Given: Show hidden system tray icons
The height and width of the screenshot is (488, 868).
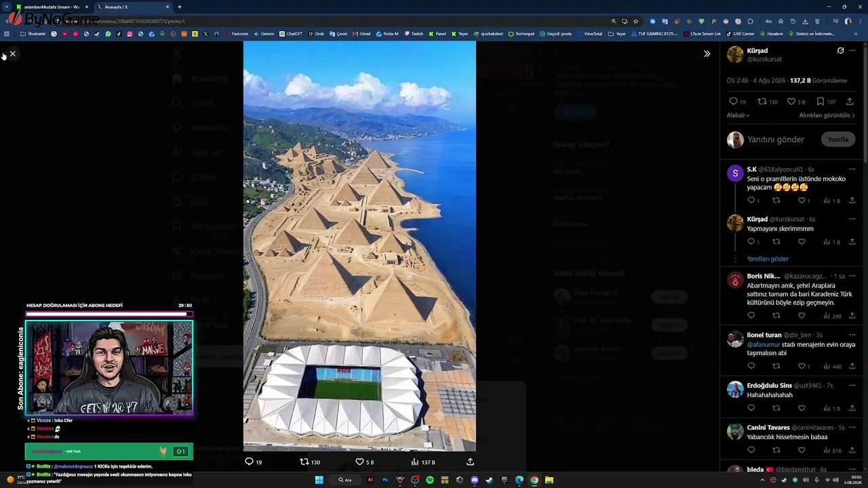Looking at the screenshot, I should (762, 480).
